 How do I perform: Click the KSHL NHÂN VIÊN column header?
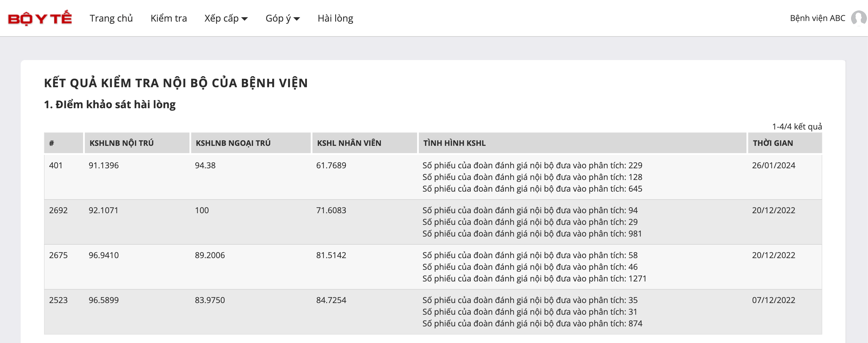pos(349,143)
